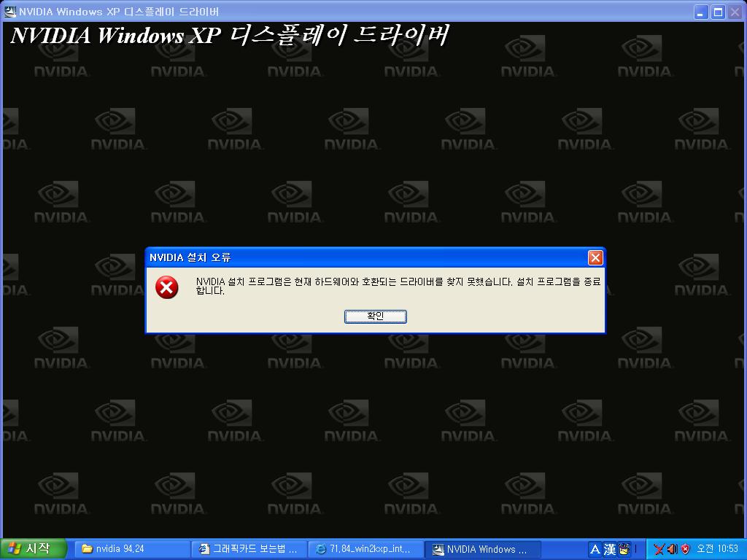This screenshot has width=747, height=560.
Task: Open the volume speaker tray icon
Action: [x=672, y=550]
